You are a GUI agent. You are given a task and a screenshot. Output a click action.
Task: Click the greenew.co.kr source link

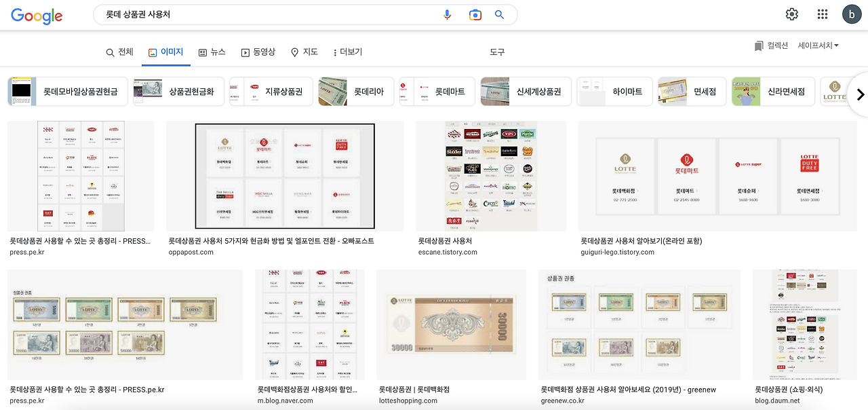click(563, 400)
